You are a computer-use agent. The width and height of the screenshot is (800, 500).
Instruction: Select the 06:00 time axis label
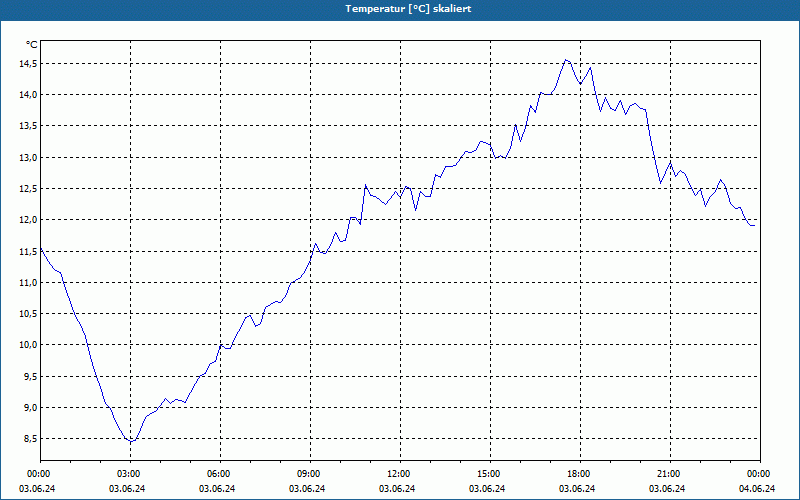pos(218,474)
